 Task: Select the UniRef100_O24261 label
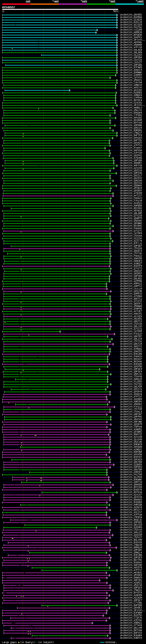(x=131, y=103)
